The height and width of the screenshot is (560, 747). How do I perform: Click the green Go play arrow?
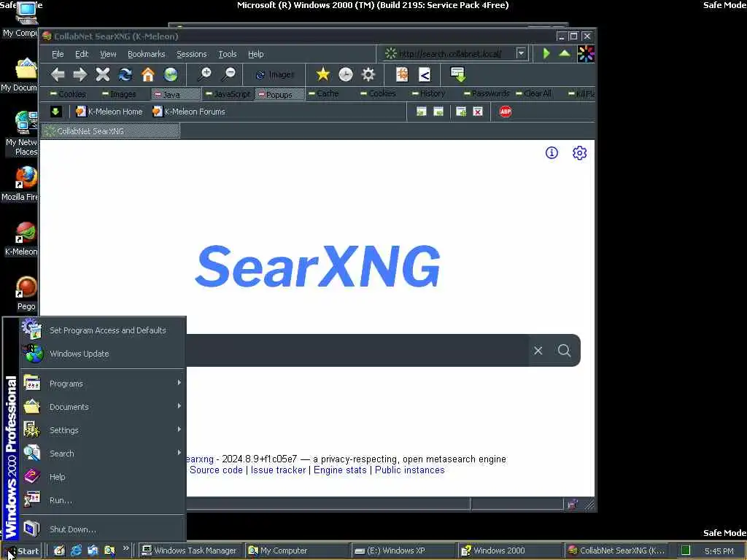546,53
